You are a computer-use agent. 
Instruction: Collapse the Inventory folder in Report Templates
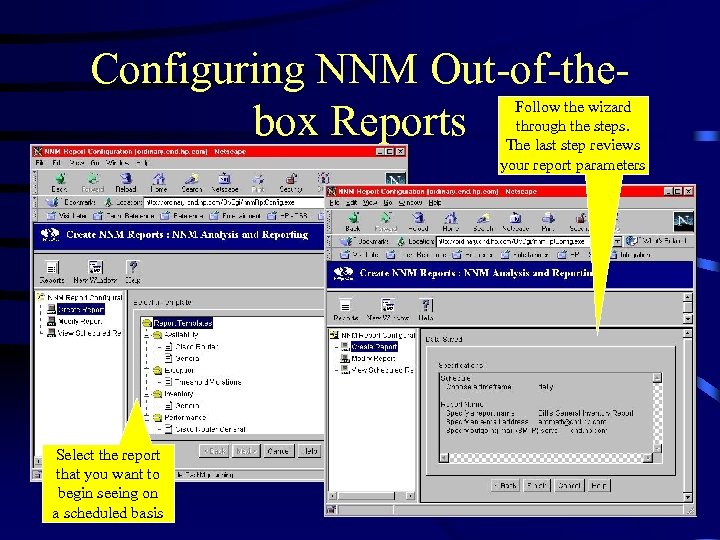click(x=147, y=394)
